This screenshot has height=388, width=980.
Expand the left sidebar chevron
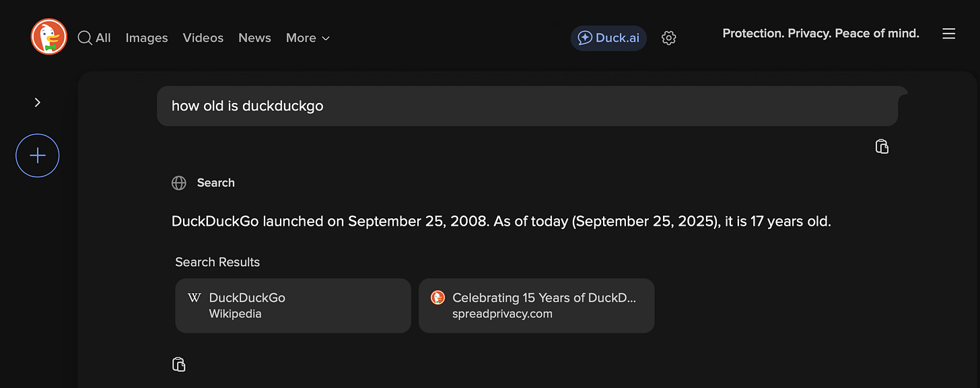point(38,102)
